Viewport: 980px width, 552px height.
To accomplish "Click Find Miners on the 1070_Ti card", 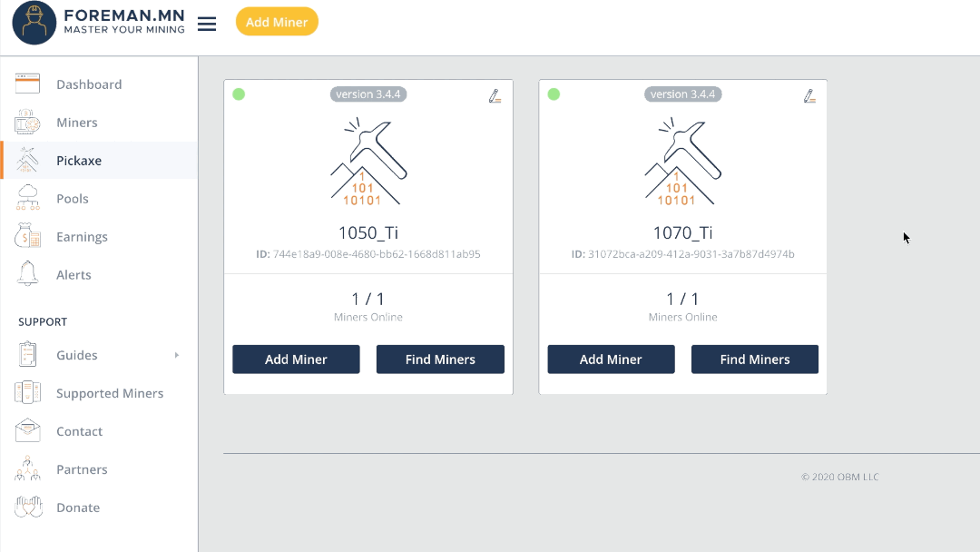I will [754, 360].
